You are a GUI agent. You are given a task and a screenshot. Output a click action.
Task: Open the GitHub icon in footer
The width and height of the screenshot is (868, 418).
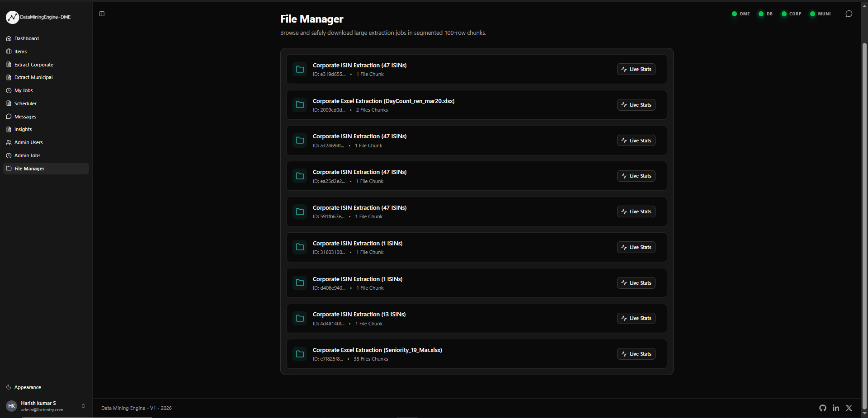822,408
